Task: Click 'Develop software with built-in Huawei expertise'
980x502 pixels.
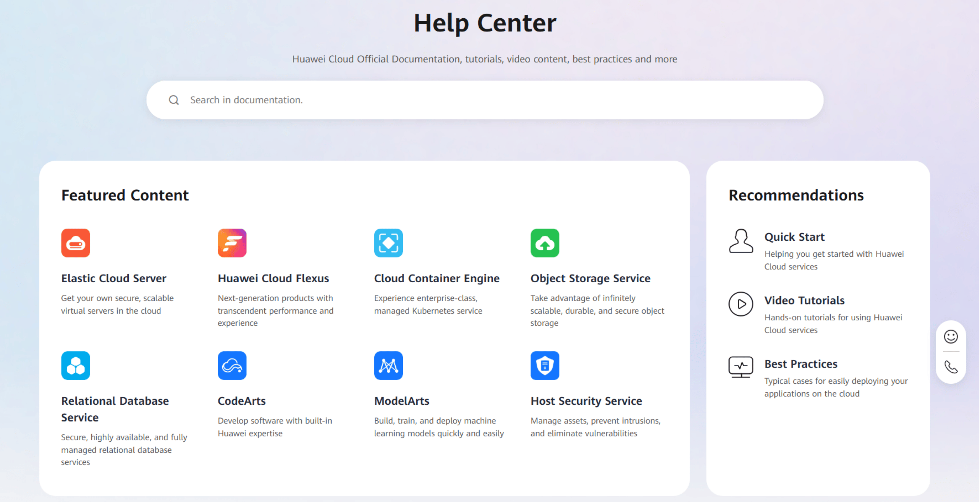Action: 275,427
